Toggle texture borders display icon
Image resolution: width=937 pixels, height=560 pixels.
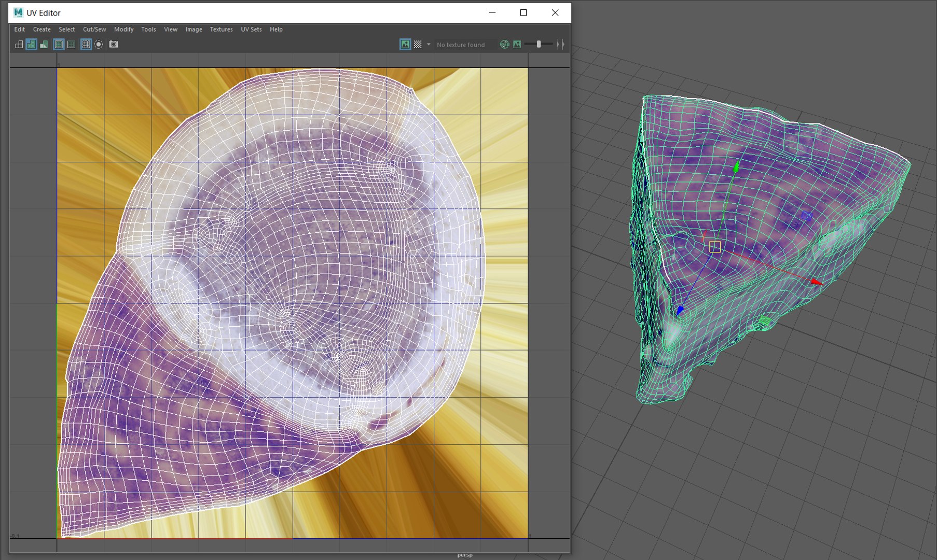click(x=59, y=45)
